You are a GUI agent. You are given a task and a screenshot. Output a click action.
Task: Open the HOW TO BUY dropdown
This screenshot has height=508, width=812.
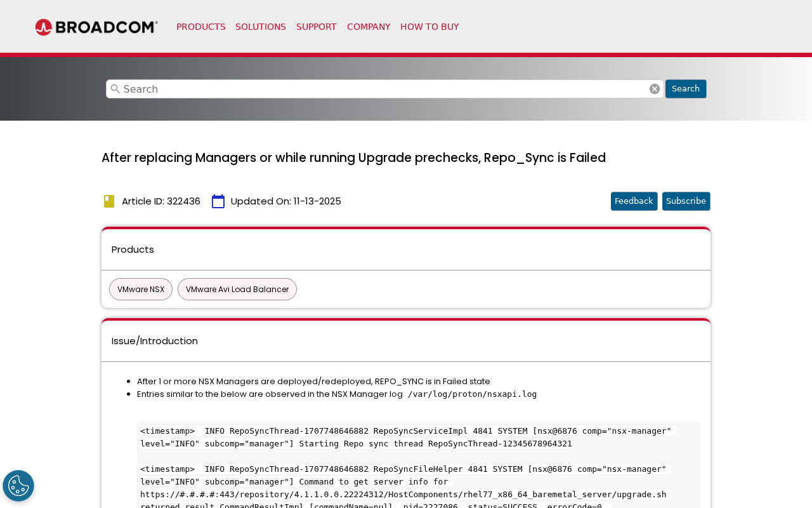pos(429,26)
